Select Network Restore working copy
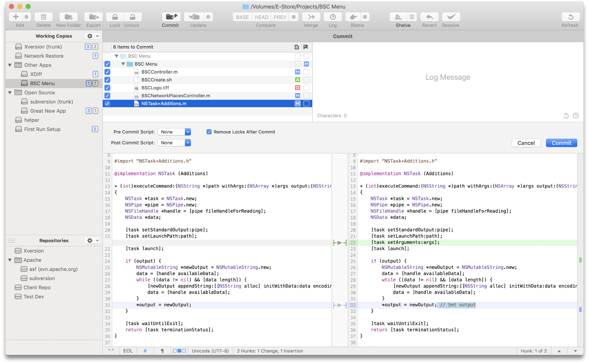Screen dimensions: 589x364 coord(54,56)
